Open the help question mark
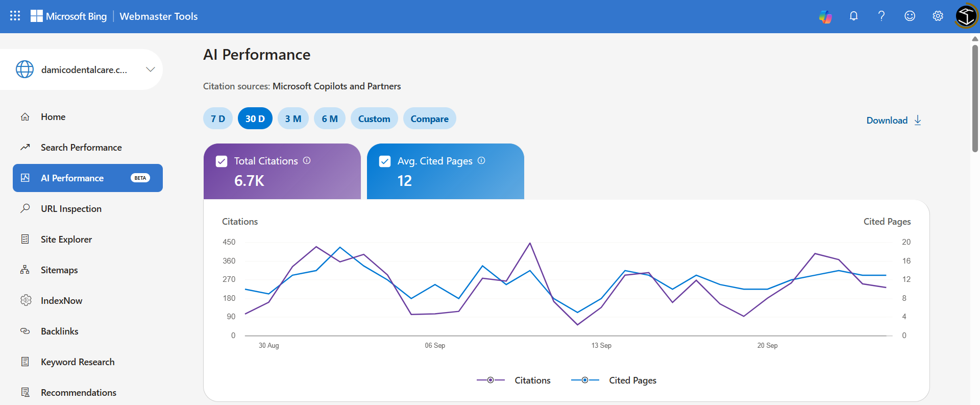The height and width of the screenshot is (405, 980). (x=881, y=16)
